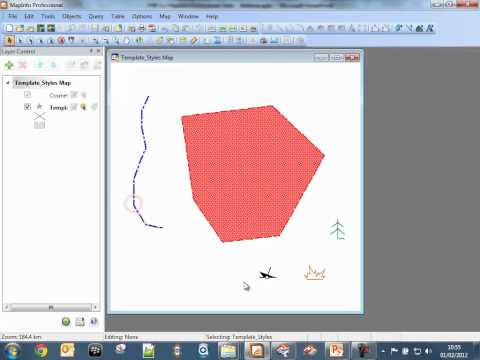Click the Print icon in the standard toolbar
Viewport: 480px width, 360px height.
(x=142, y=28)
